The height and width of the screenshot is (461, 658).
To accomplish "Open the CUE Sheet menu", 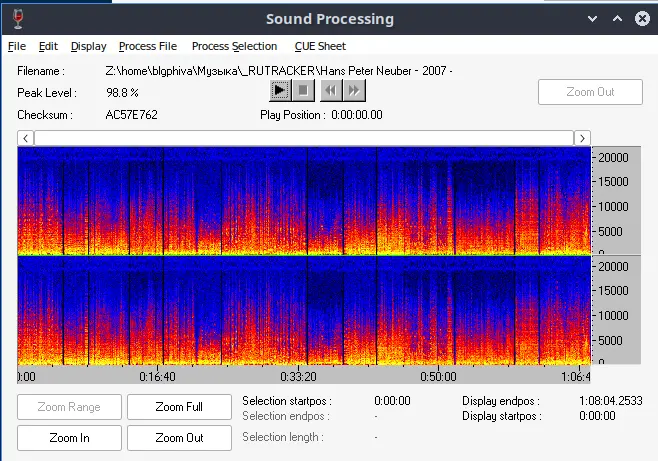I will pos(320,46).
